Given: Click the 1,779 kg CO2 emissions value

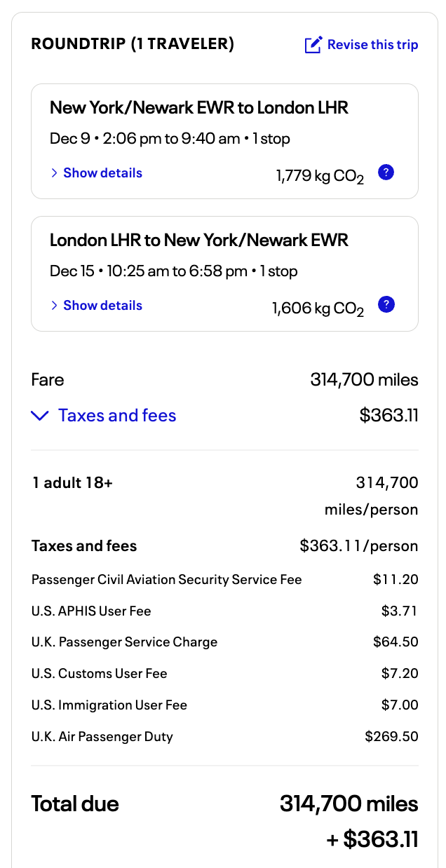Looking at the screenshot, I should 320,175.
